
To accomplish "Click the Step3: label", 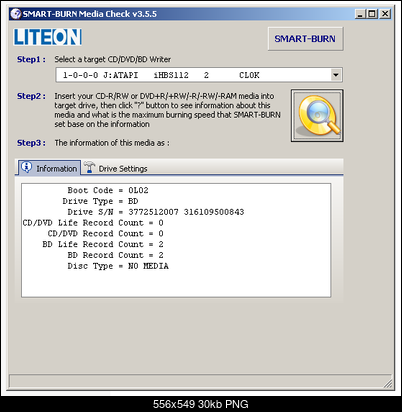I will coord(31,143).
